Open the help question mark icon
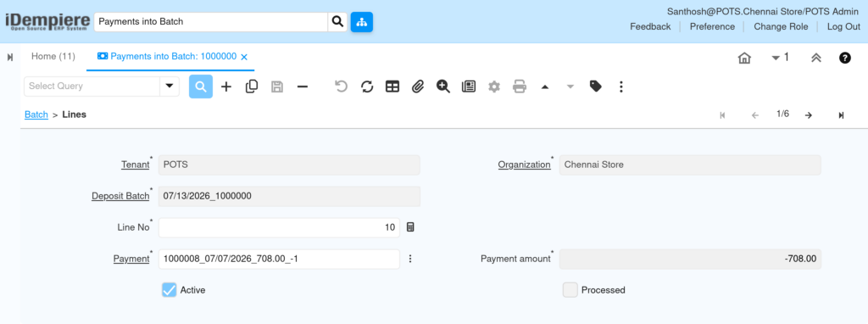Screen dimensions: 868x324 pyautogui.click(x=845, y=58)
